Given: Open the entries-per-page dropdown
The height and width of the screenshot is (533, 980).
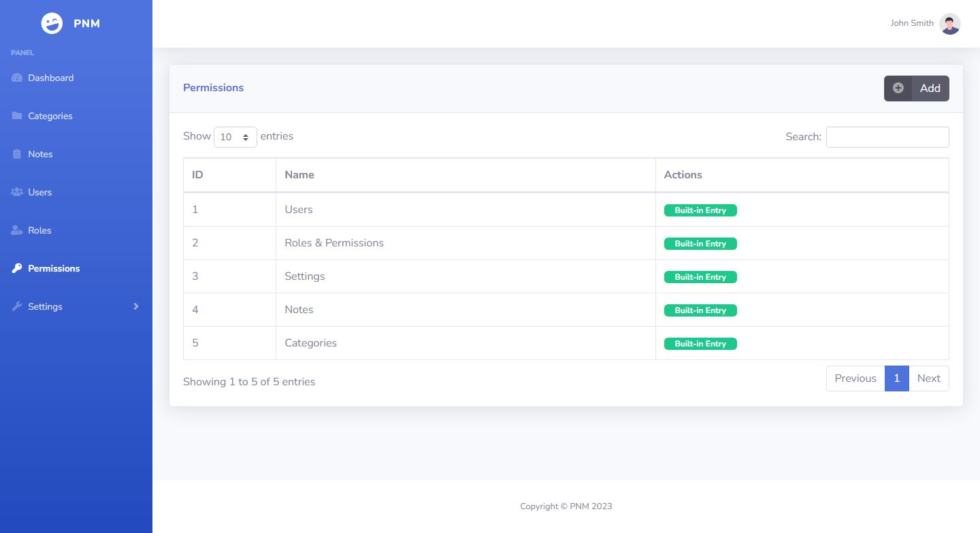Looking at the screenshot, I should click(x=235, y=137).
